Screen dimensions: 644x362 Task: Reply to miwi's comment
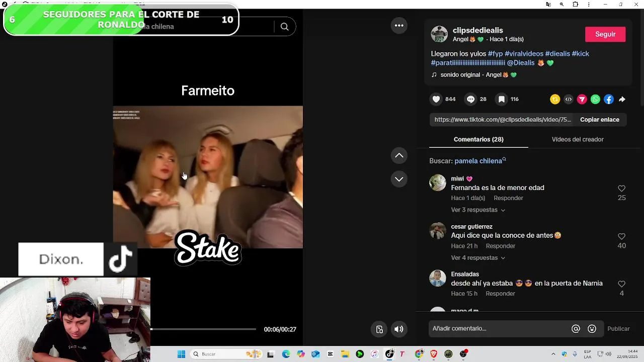(x=508, y=198)
